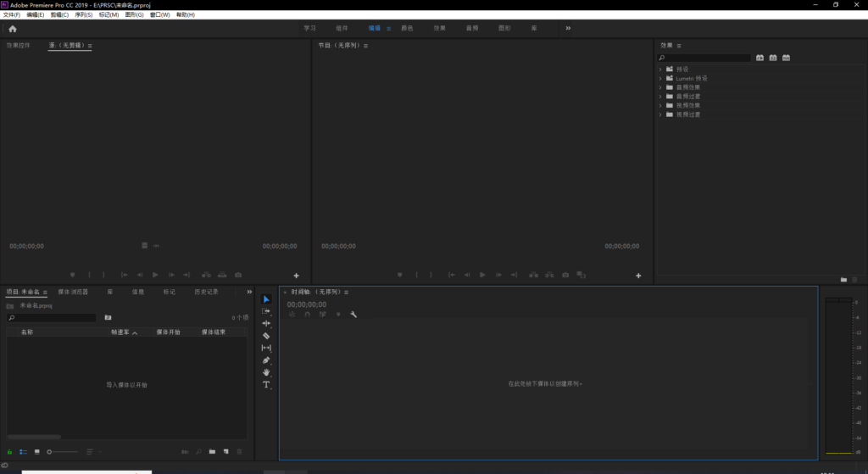Select the Type tool
The image size is (868, 474).
(x=266, y=384)
